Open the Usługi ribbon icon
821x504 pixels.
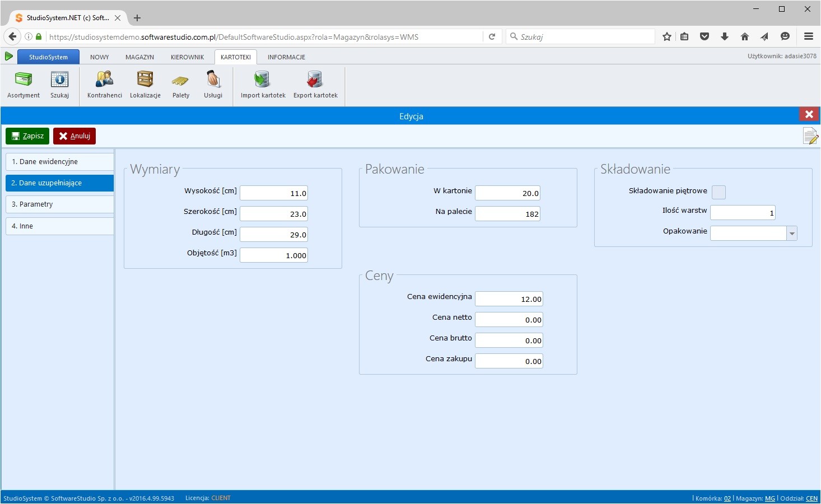pyautogui.click(x=213, y=85)
